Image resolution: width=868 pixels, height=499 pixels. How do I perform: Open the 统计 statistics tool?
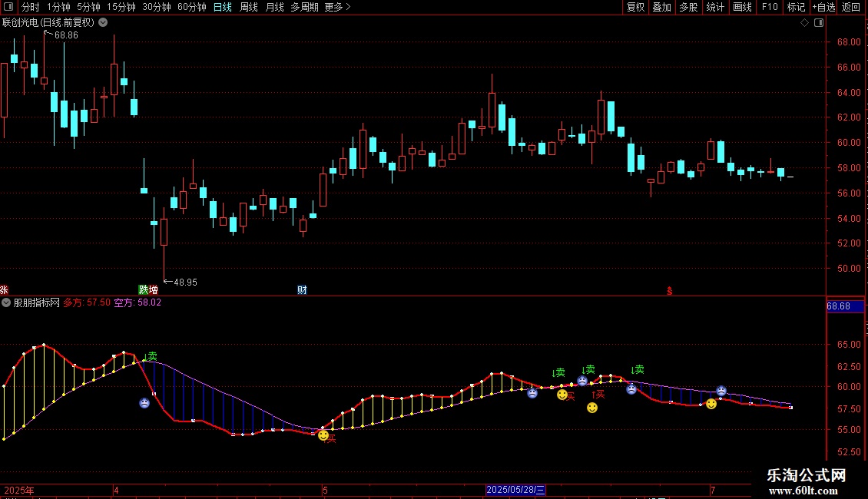point(715,7)
